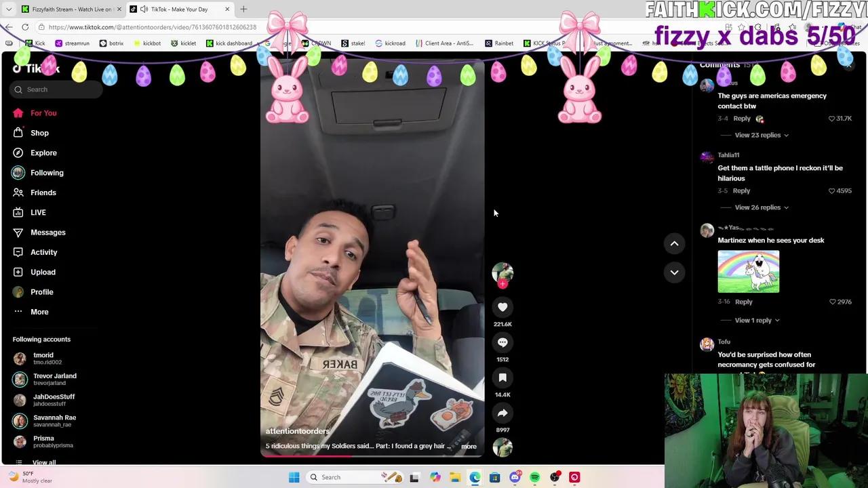Click the Upload icon in the sidebar
The width and height of the screenshot is (868, 488).
coord(18,272)
